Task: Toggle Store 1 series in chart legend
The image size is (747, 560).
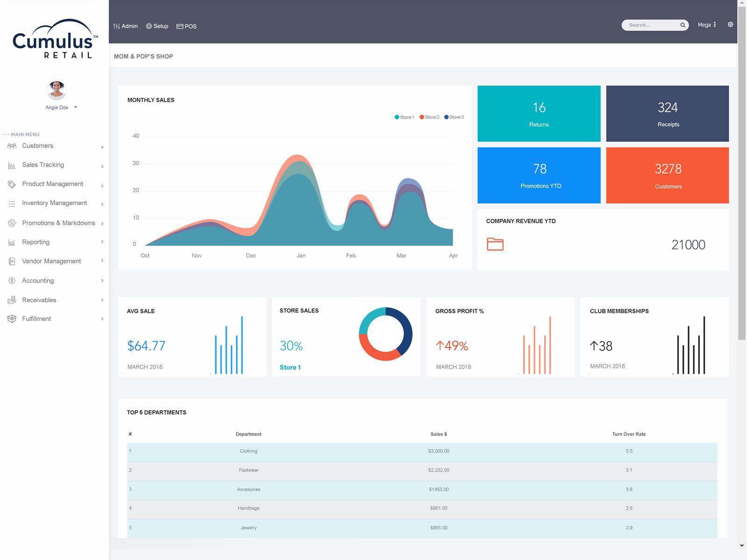Action: [404, 117]
